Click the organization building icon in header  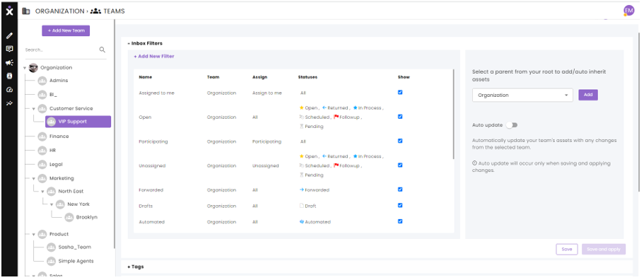(26, 11)
